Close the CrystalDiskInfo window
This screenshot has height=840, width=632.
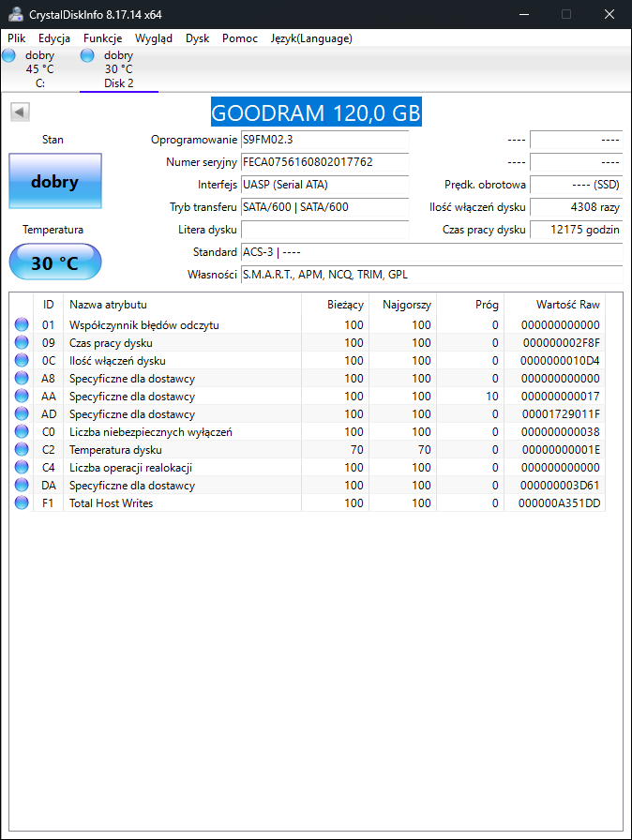pyautogui.click(x=609, y=14)
